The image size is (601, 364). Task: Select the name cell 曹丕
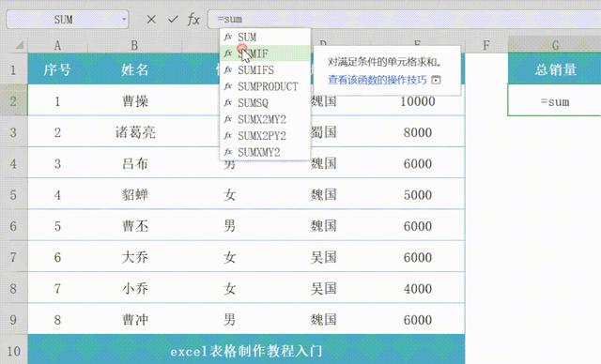coord(134,226)
